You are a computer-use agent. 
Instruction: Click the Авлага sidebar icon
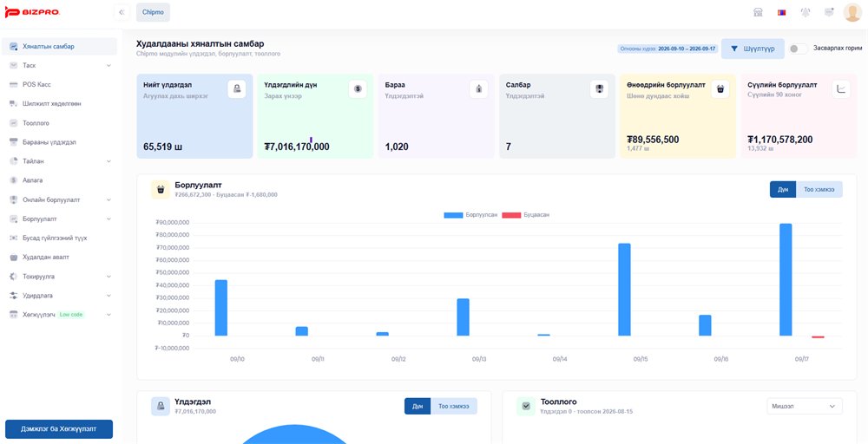pyautogui.click(x=13, y=180)
